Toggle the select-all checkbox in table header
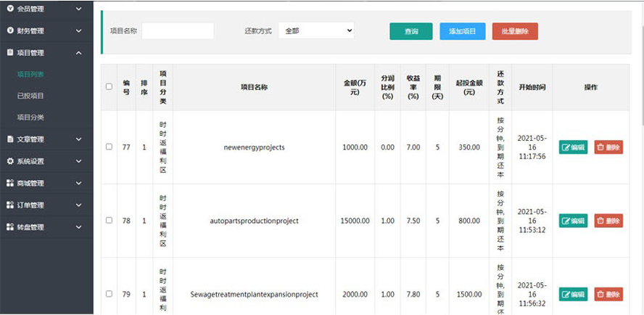644x315 pixels. 109,87
